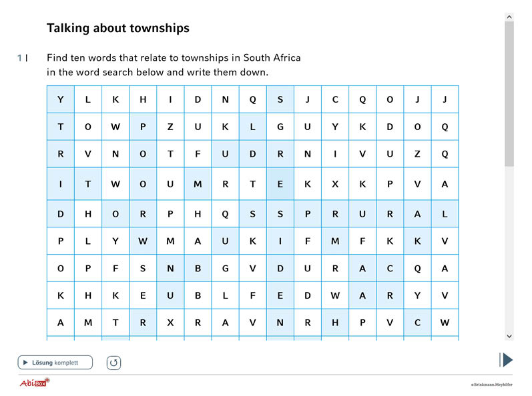Click the Brinkmann.Meyhöfer copyright text
The height and width of the screenshot is (396, 532).
[x=492, y=385]
